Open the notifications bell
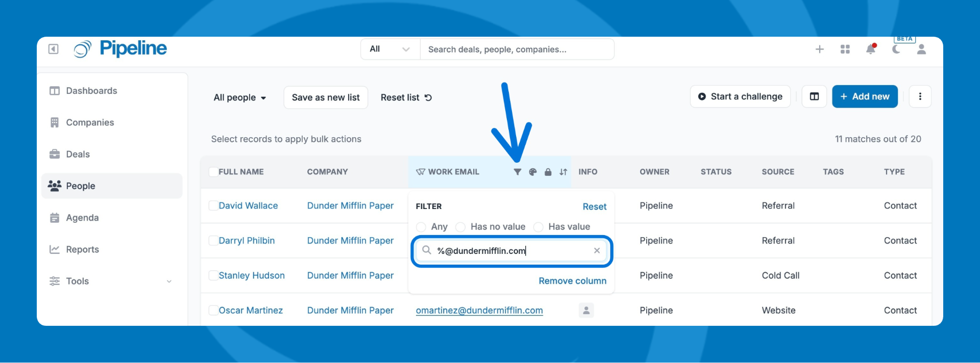The height and width of the screenshot is (363, 980). coord(871,49)
